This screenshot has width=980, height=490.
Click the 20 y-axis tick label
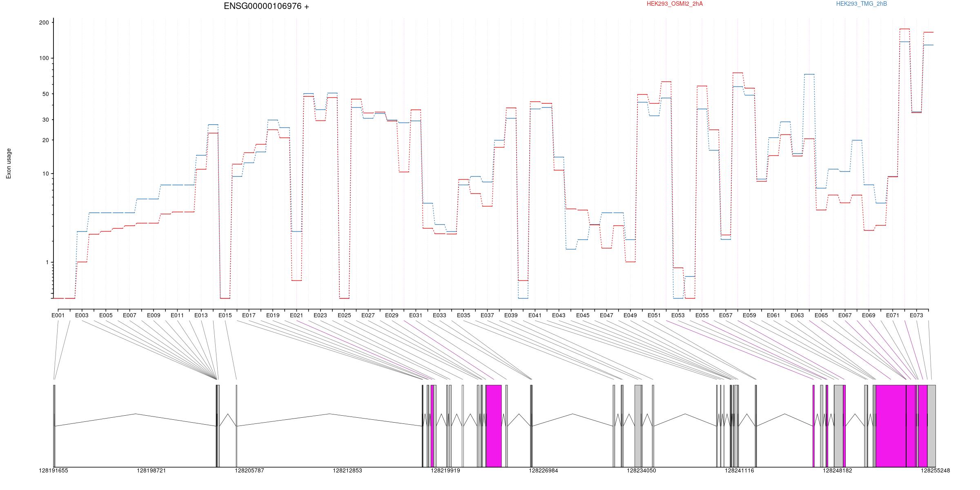[x=45, y=140]
